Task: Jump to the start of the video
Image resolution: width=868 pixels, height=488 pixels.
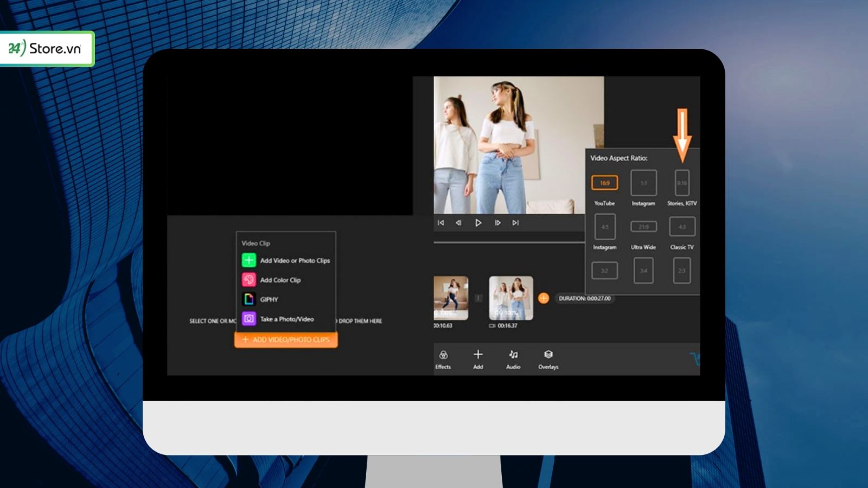Action: [441, 223]
